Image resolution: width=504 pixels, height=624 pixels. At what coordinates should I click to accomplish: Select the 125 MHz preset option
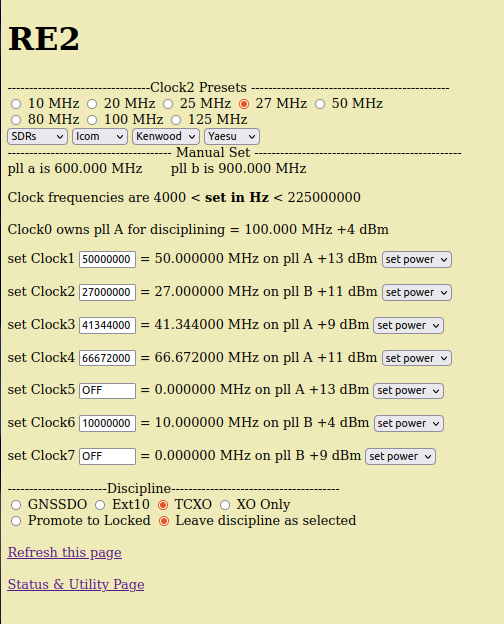(x=176, y=120)
